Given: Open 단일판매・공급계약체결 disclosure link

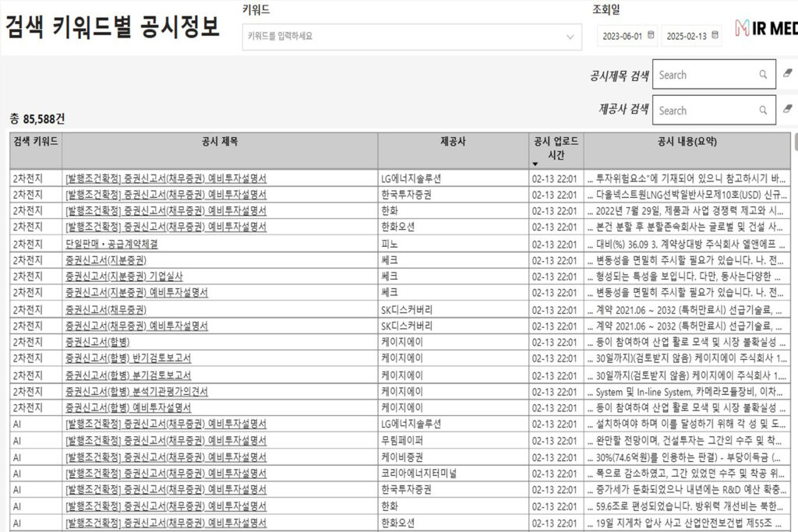Looking at the screenshot, I should tap(111, 244).
